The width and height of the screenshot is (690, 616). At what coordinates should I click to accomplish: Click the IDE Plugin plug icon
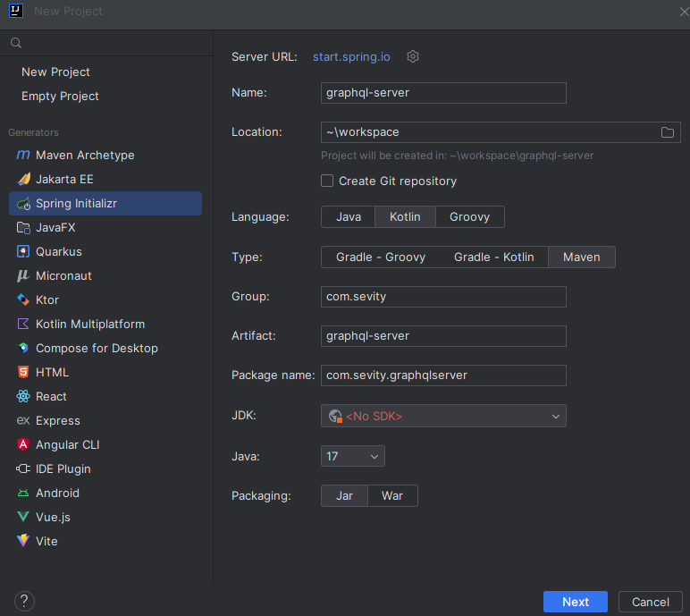click(x=23, y=468)
